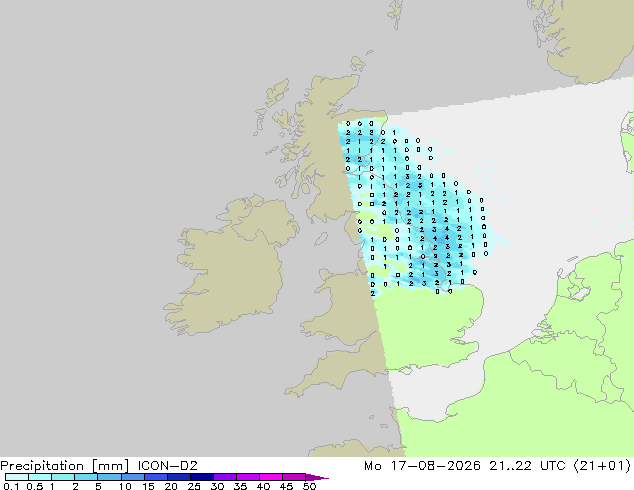Click the above-50 arrow tip of legend
This screenshot has width=634, height=490.
coord(317,477)
